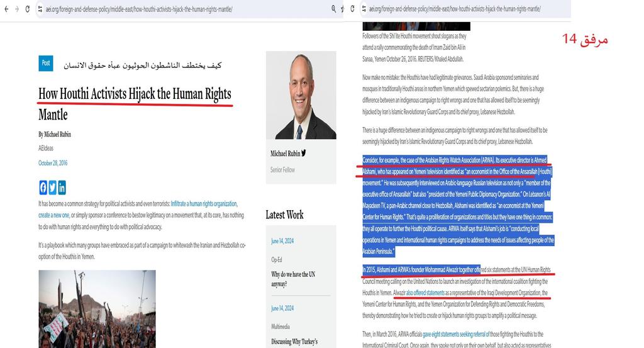
Task: Reload the page in the right browser window
Action: tap(352, 9)
